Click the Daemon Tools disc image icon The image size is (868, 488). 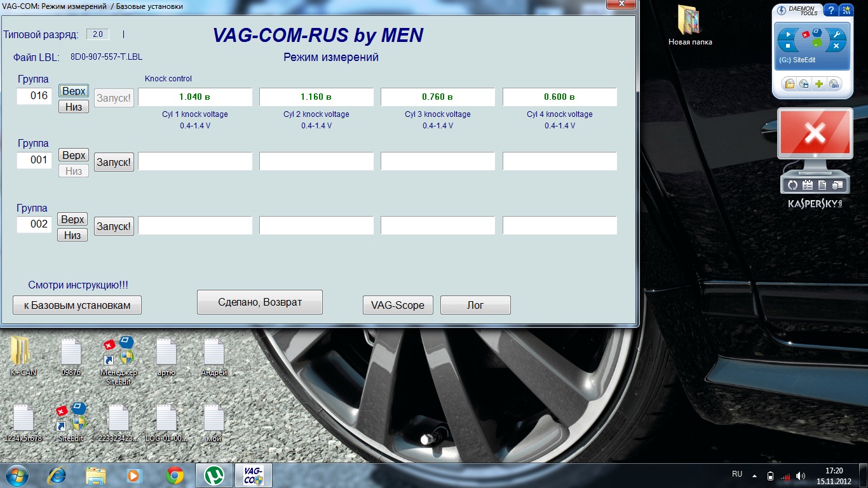(x=804, y=84)
